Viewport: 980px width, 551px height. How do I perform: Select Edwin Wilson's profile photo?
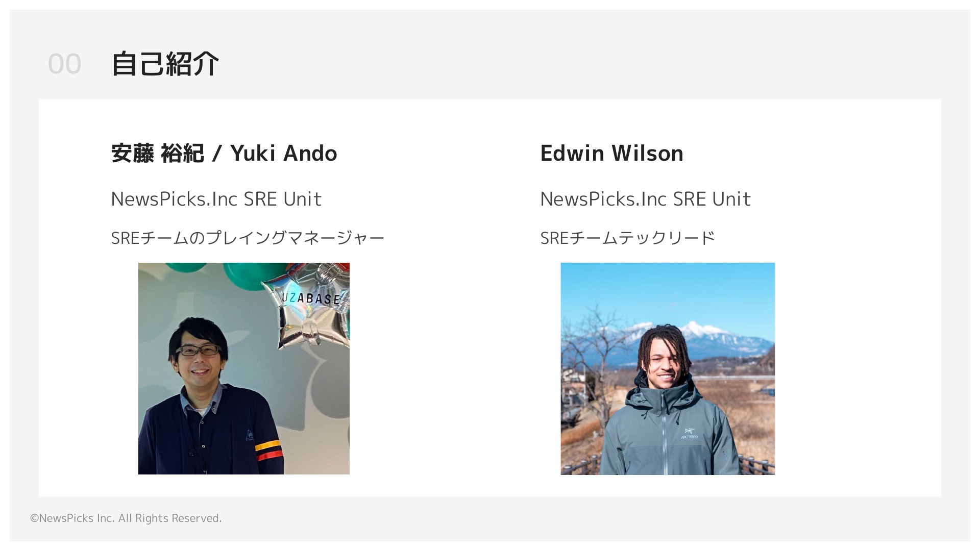[668, 368]
